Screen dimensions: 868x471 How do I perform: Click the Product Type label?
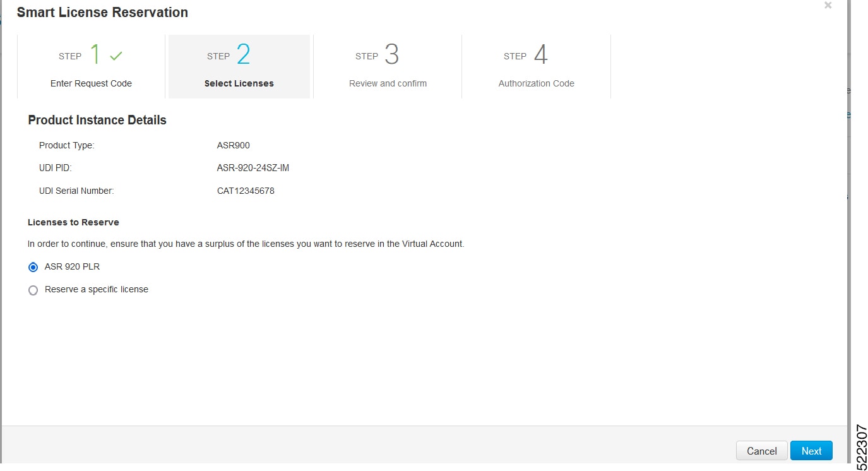click(66, 145)
